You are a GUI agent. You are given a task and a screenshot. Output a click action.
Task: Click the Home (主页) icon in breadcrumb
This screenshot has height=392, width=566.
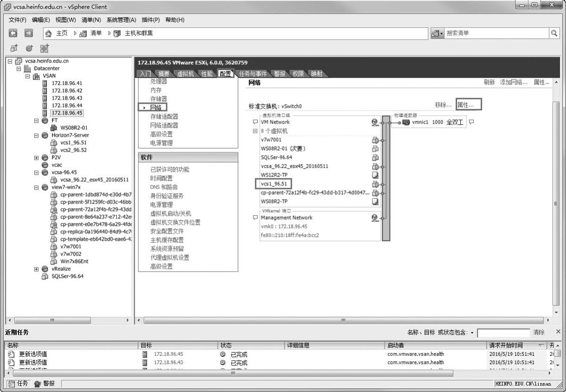point(49,33)
